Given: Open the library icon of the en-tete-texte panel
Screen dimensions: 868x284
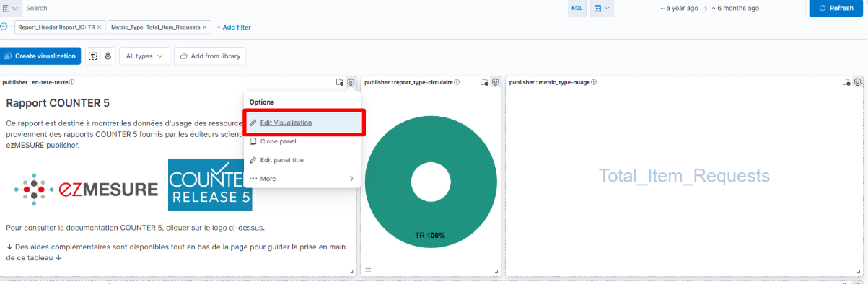Looking at the screenshot, I should pos(340,82).
